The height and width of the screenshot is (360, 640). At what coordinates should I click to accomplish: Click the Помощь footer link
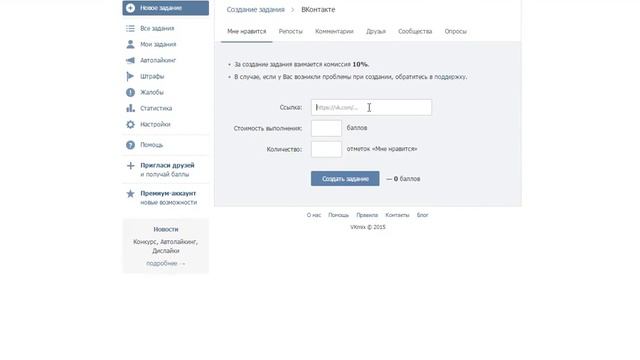click(338, 215)
